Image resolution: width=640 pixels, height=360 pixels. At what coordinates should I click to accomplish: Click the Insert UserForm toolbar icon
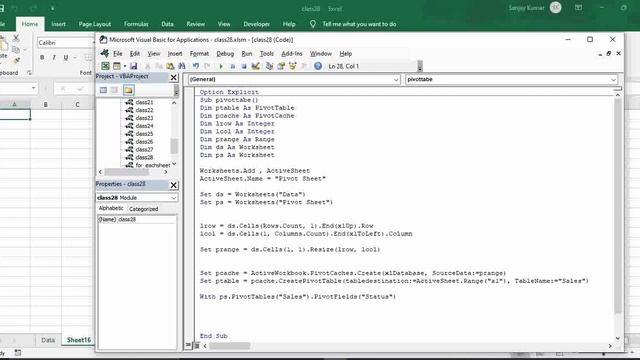(117, 66)
